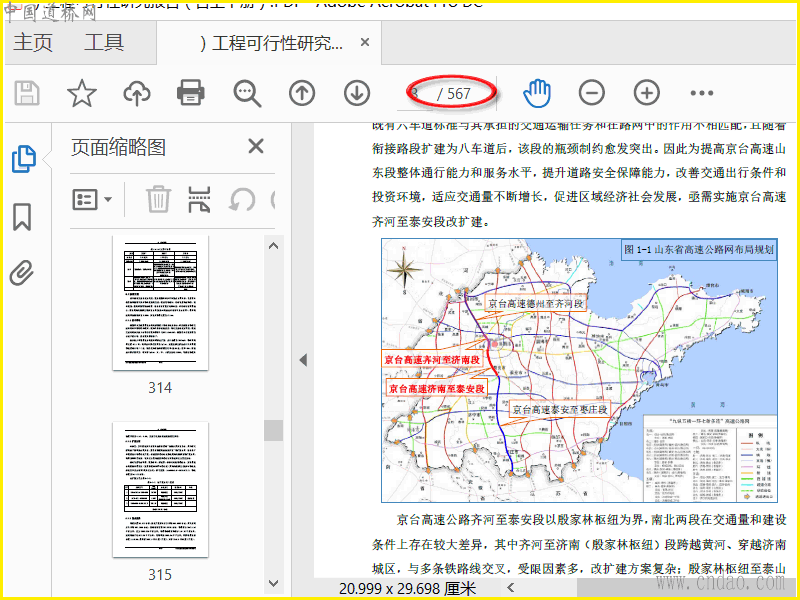This screenshot has width=800, height=600.
Task: Click thumbnail scrollbar up arrow
Action: tap(273, 246)
